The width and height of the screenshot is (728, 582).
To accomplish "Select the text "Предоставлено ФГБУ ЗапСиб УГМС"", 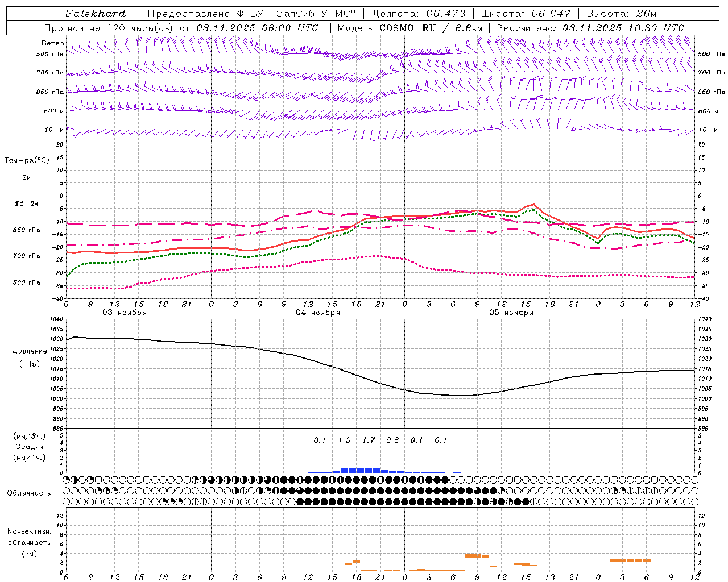I will point(251,14).
